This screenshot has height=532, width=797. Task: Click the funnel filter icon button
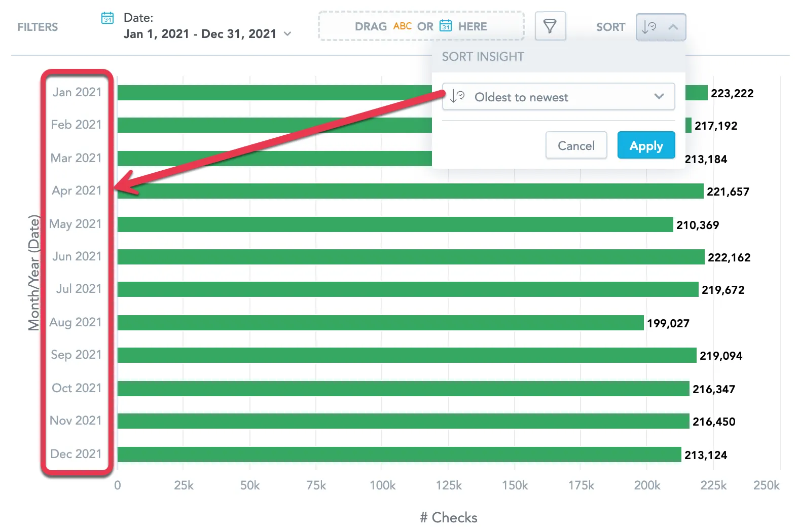point(550,26)
